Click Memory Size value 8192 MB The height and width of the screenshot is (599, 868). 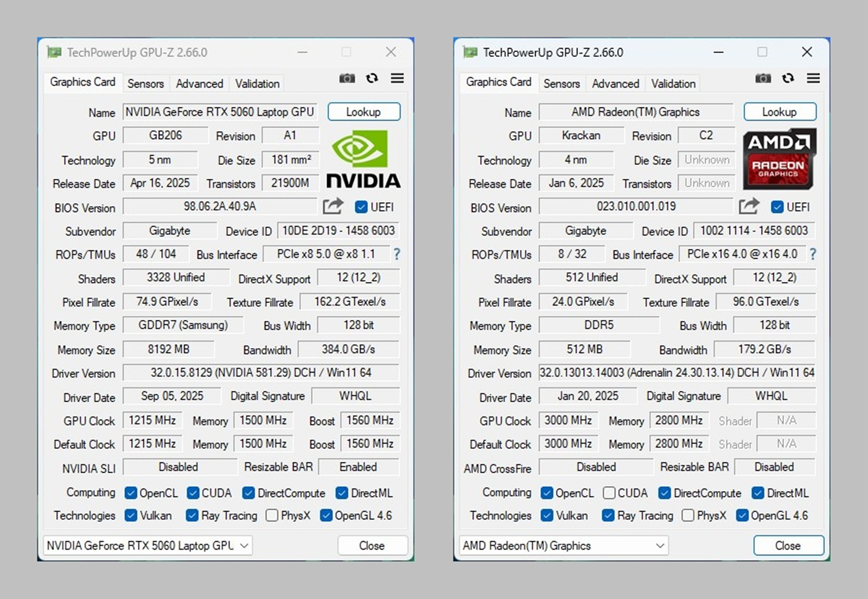pyautogui.click(x=168, y=349)
